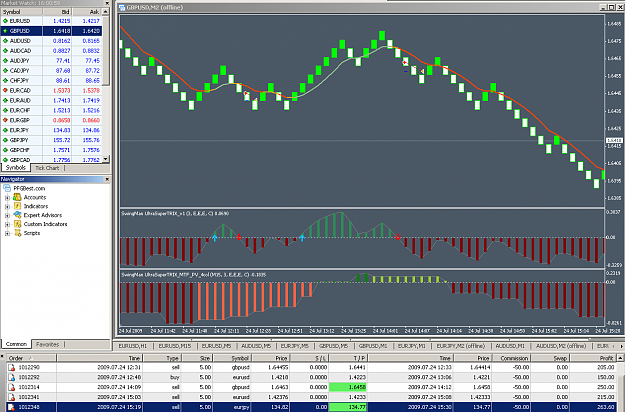Click profit value 263.60
The width and height of the screenshot is (625, 412).
coord(605,407)
